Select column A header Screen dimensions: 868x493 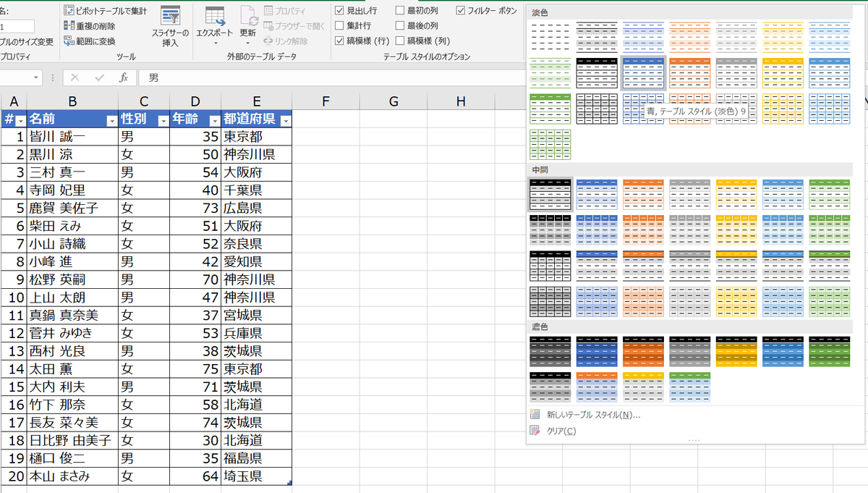point(13,101)
